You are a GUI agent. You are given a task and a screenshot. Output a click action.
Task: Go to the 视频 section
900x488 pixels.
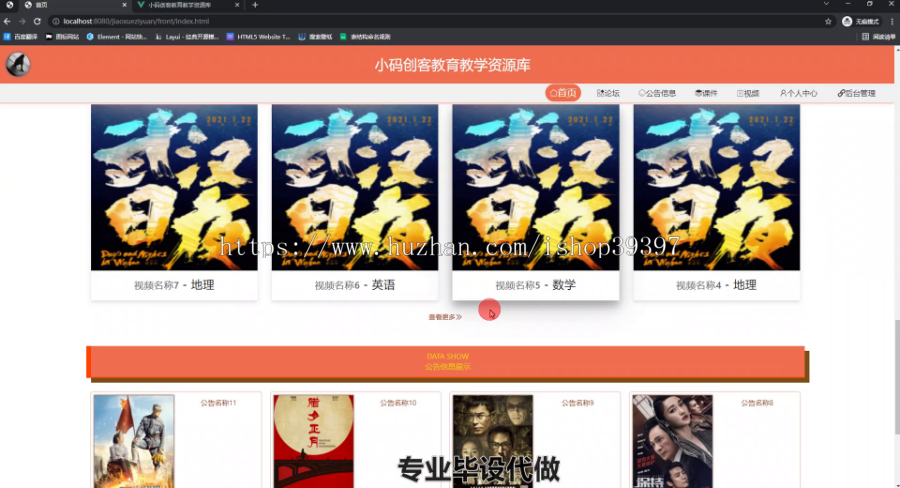748,93
